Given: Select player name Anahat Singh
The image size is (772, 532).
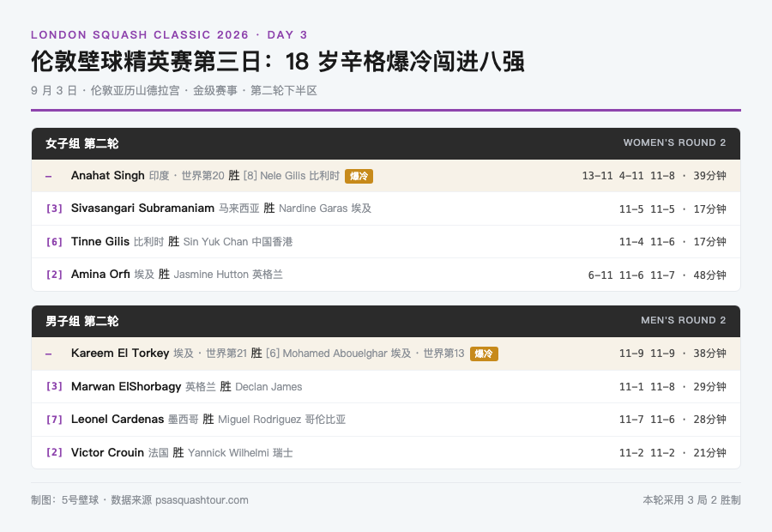Looking at the screenshot, I should (108, 175).
